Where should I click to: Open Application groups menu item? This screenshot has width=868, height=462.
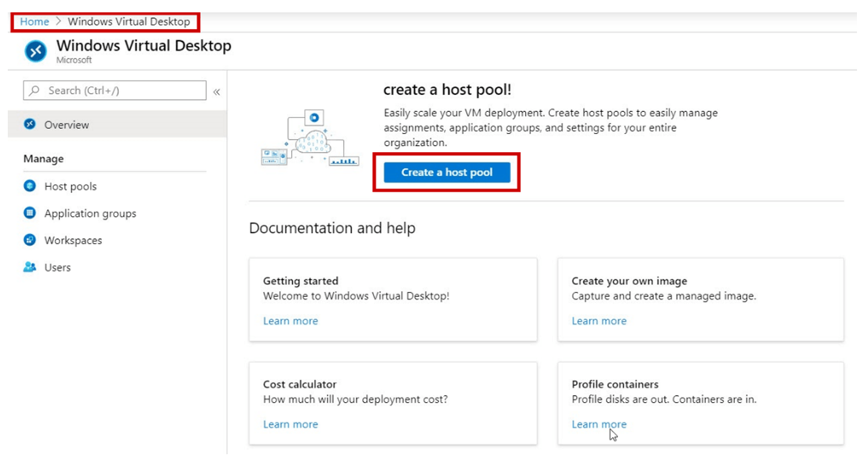(90, 214)
